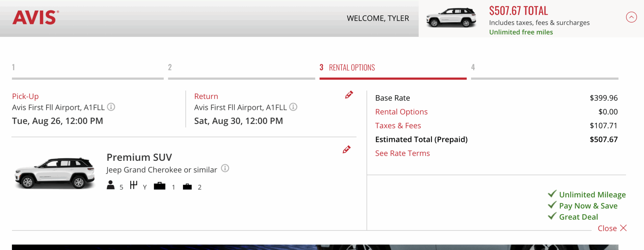Image resolution: width=644 pixels, height=250 pixels.
Task: View Taxes & Fees details
Action: (398, 125)
